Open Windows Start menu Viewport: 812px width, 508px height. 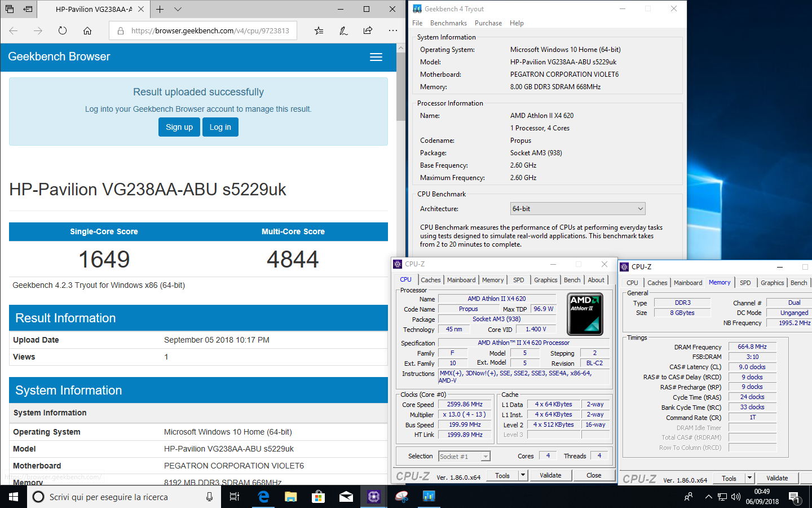pos(14,497)
